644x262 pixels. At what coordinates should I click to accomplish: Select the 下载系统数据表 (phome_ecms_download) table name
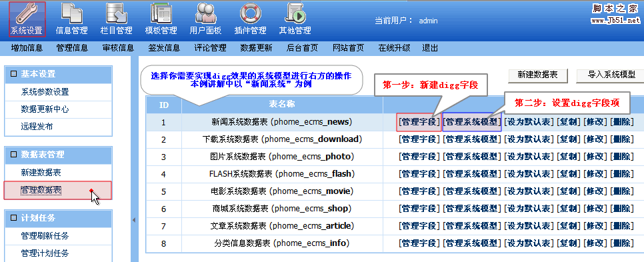[x=282, y=139]
